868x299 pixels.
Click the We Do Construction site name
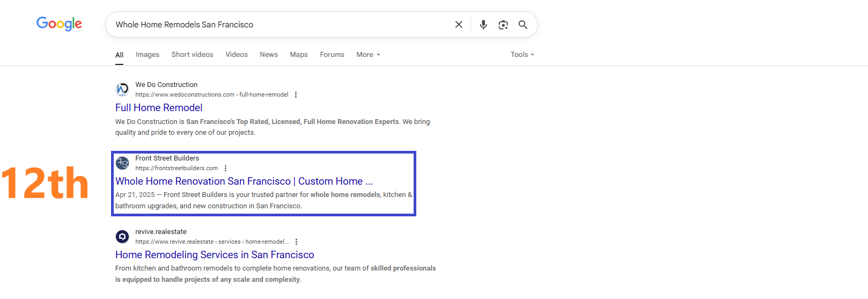click(x=166, y=85)
